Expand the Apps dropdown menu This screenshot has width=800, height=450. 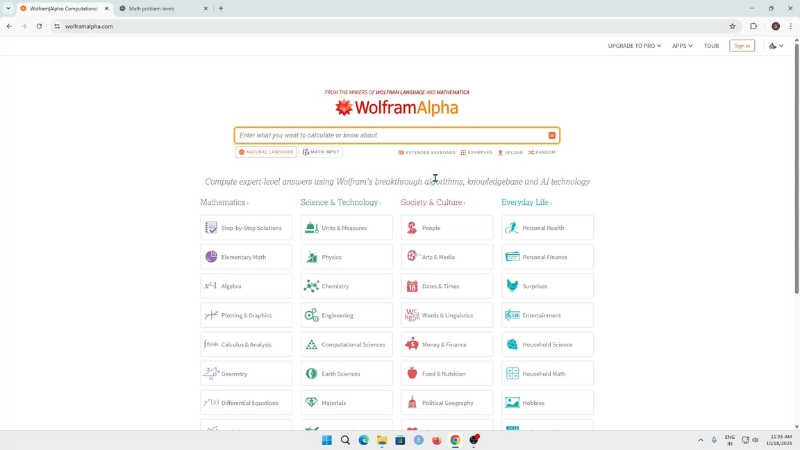tap(682, 46)
